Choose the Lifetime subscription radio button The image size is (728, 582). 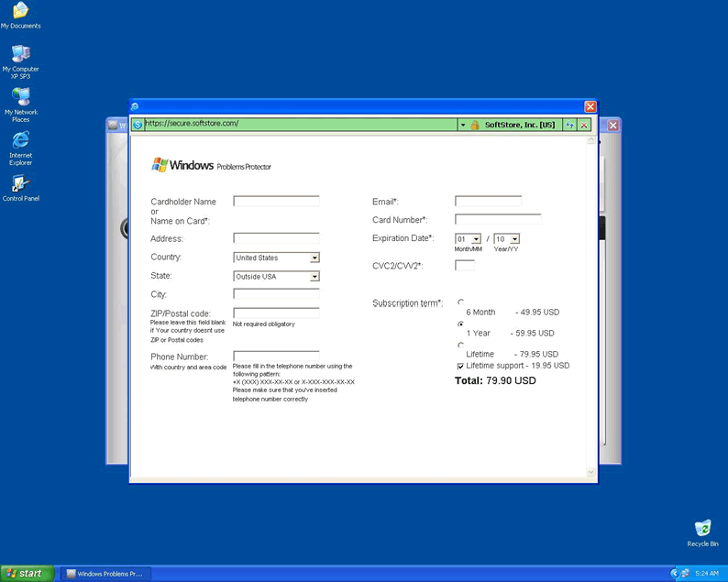[x=460, y=345]
